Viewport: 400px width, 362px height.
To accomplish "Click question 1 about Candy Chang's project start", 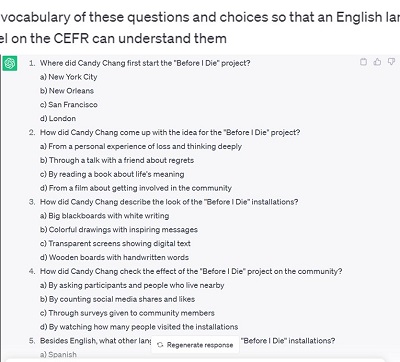I will coord(145,63).
